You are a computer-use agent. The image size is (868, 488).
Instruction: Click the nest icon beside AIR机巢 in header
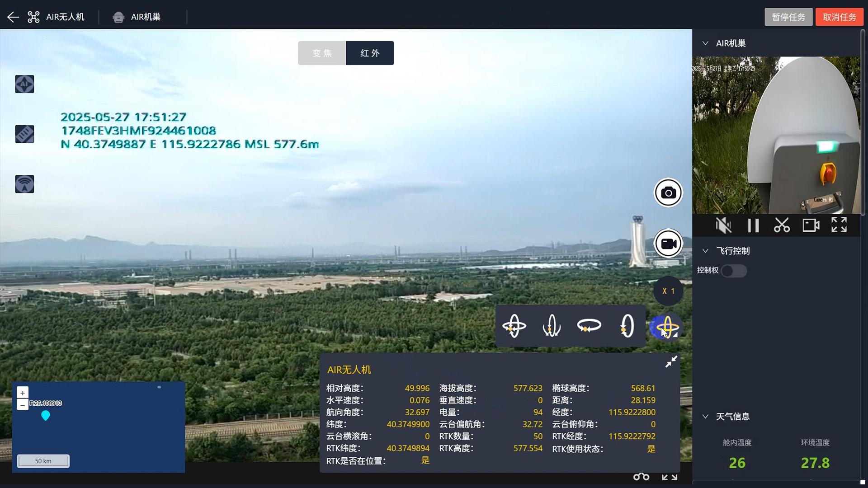pyautogui.click(x=118, y=17)
